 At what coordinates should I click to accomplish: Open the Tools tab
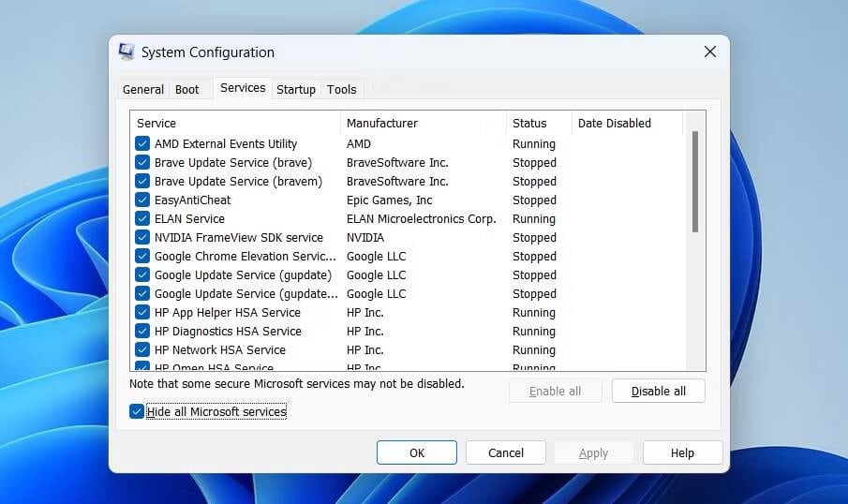(341, 89)
